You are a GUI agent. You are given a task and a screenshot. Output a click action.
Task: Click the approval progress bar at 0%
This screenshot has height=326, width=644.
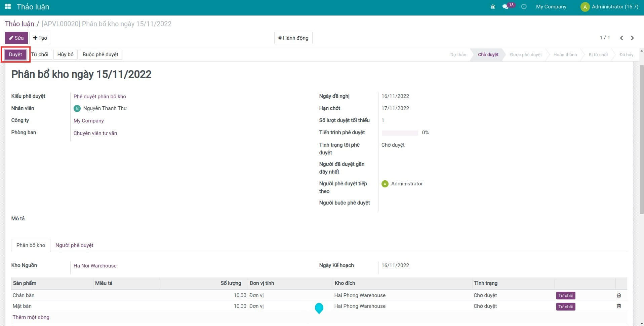tap(400, 133)
